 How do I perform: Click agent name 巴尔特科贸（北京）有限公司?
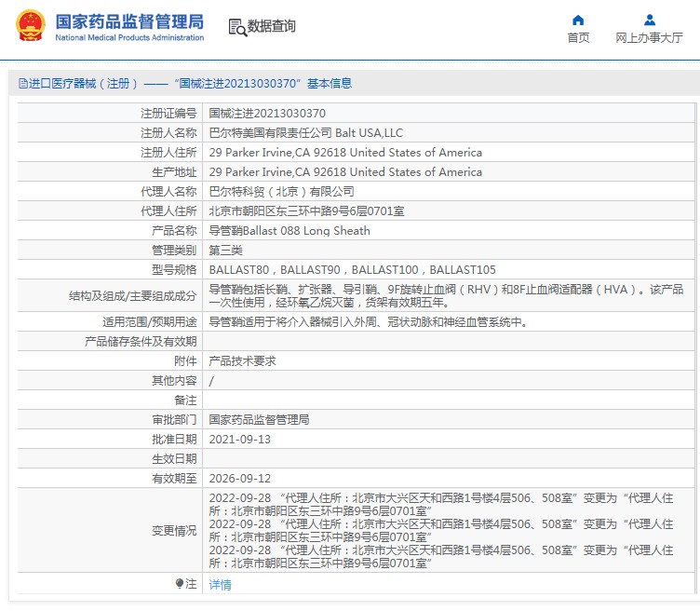[281, 192]
